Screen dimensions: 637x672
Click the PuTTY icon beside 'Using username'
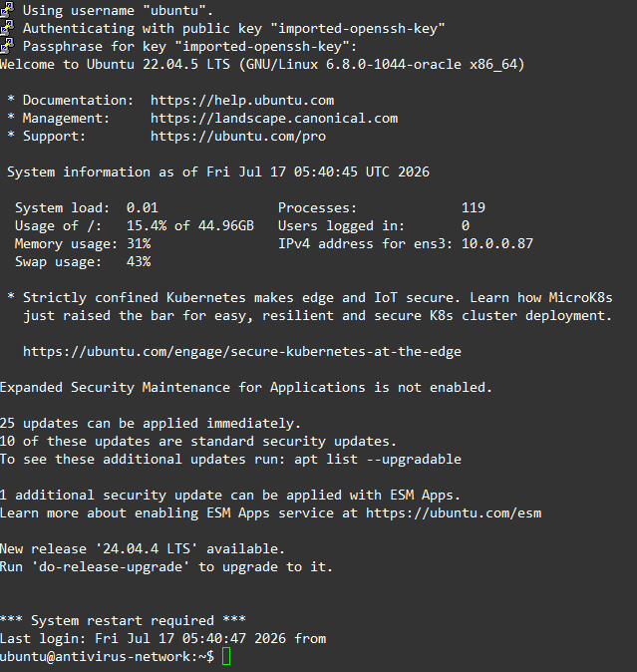pyautogui.click(x=6, y=10)
